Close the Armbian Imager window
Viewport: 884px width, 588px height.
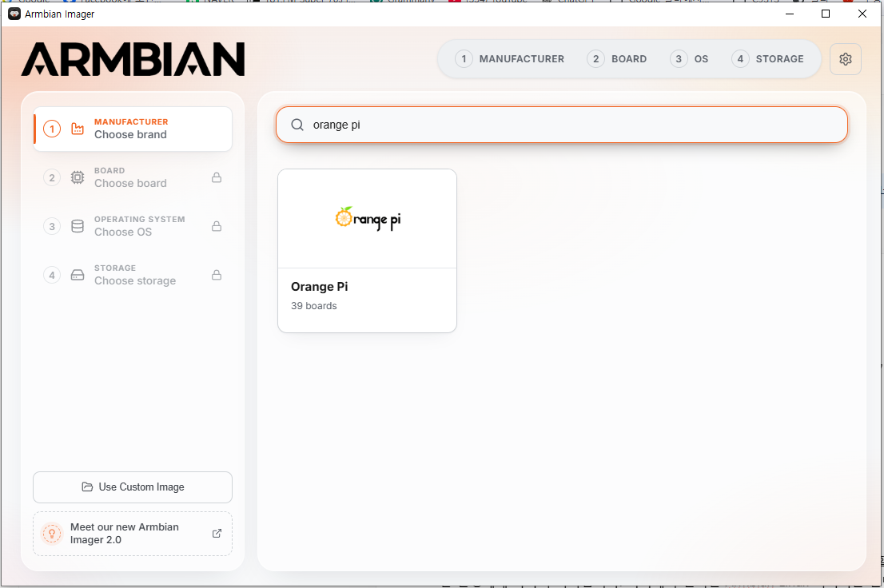(862, 14)
